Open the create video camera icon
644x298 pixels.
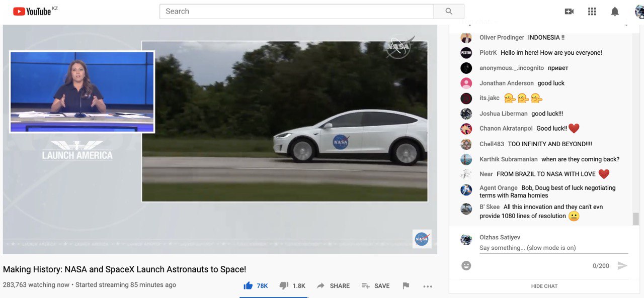[x=569, y=11]
